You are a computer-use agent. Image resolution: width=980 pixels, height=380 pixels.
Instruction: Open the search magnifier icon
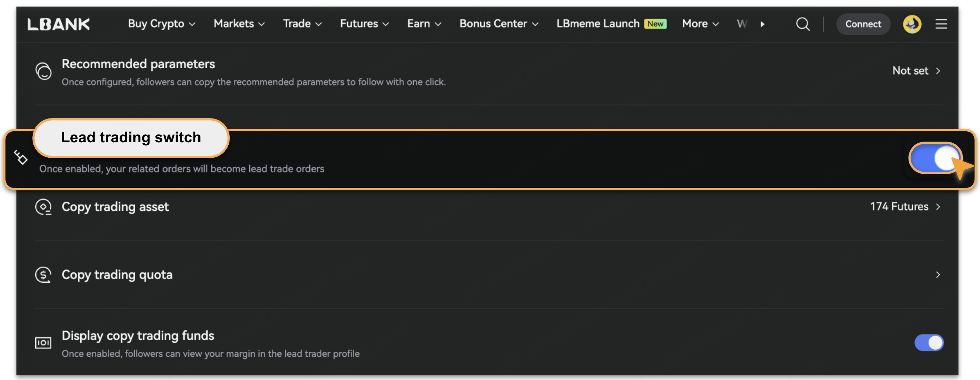(802, 24)
